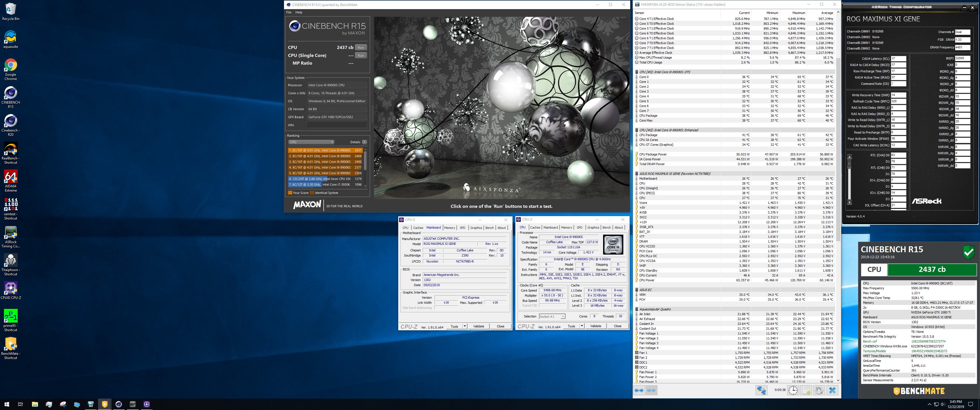
Task: Open Tools dropdown arrow in CPU-Z Mainboard window
Action: point(465,326)
